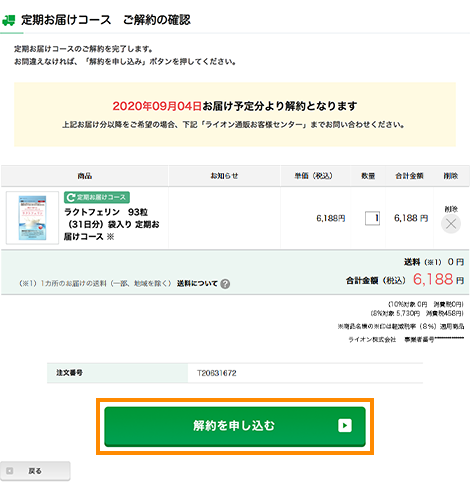Go back using the 戻る button

[35, 471]
